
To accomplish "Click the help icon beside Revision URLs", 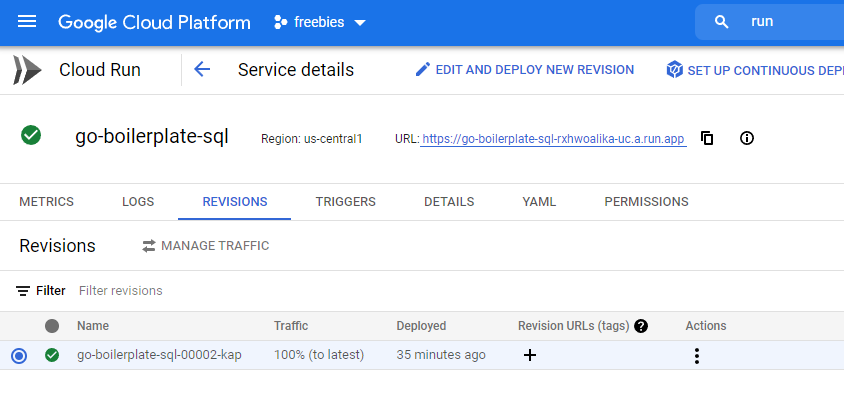I will point(641,326).
